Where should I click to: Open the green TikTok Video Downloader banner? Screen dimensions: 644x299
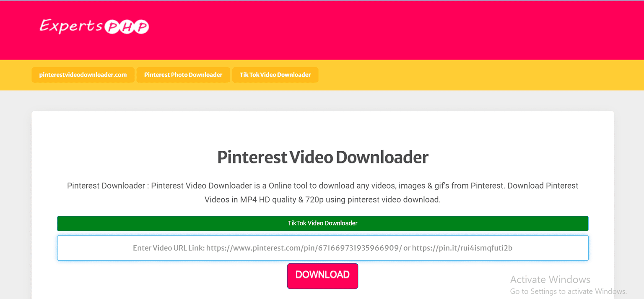pos(322,223)
